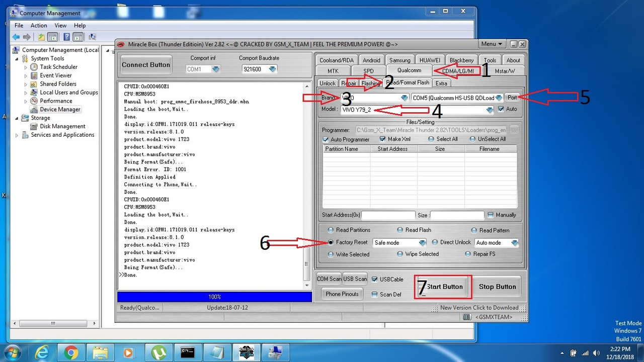Viewport: 644px width, 362px height.
Task: Select the Direct Unlock radio button
Action: [435, 242]
